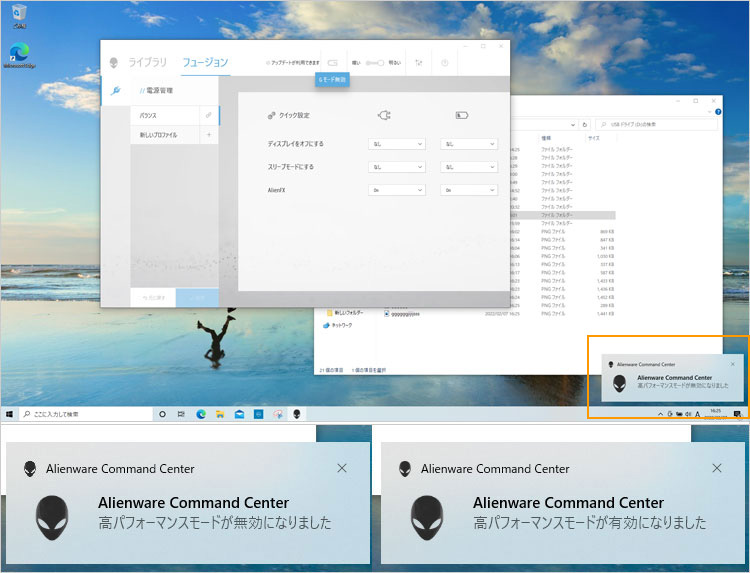Screen dimensions: 750x573
Task: Switch the IME mode A indicator
Action: [697, 414]
